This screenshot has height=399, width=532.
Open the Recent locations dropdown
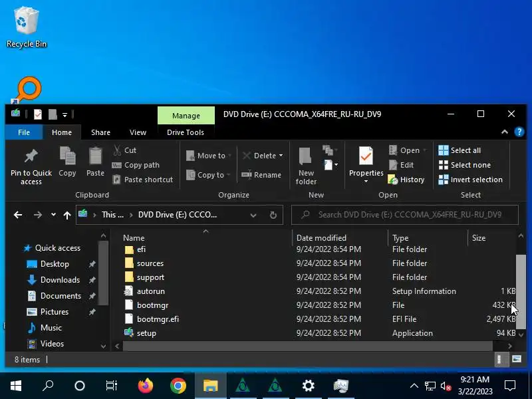pyautogui.click(x=53, y=215)
